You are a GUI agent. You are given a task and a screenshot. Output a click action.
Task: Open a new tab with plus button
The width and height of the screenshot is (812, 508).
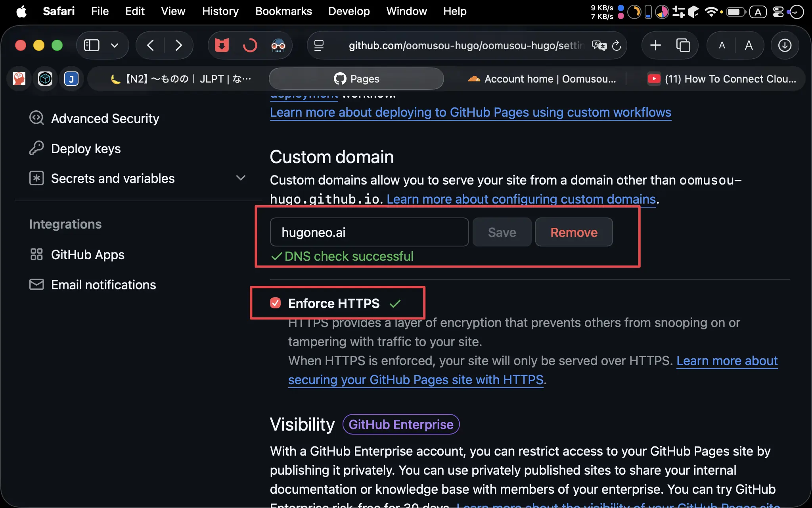655,45
